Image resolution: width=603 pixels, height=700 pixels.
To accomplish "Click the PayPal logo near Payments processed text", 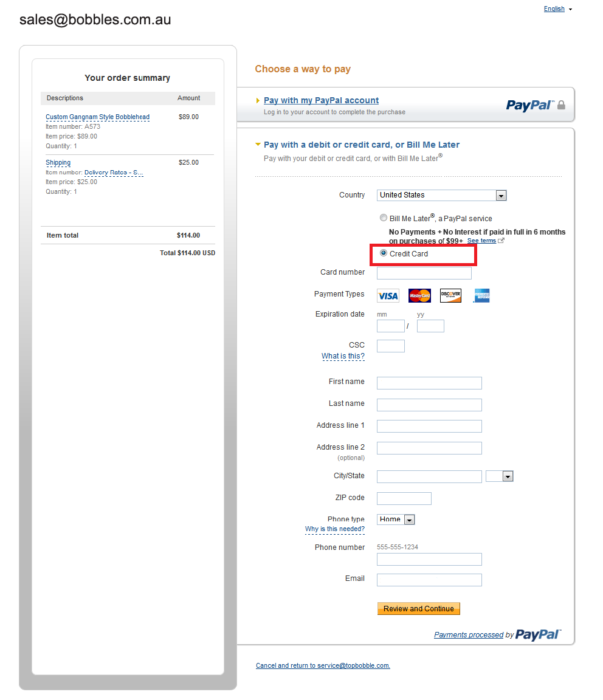I will [537, 634].
